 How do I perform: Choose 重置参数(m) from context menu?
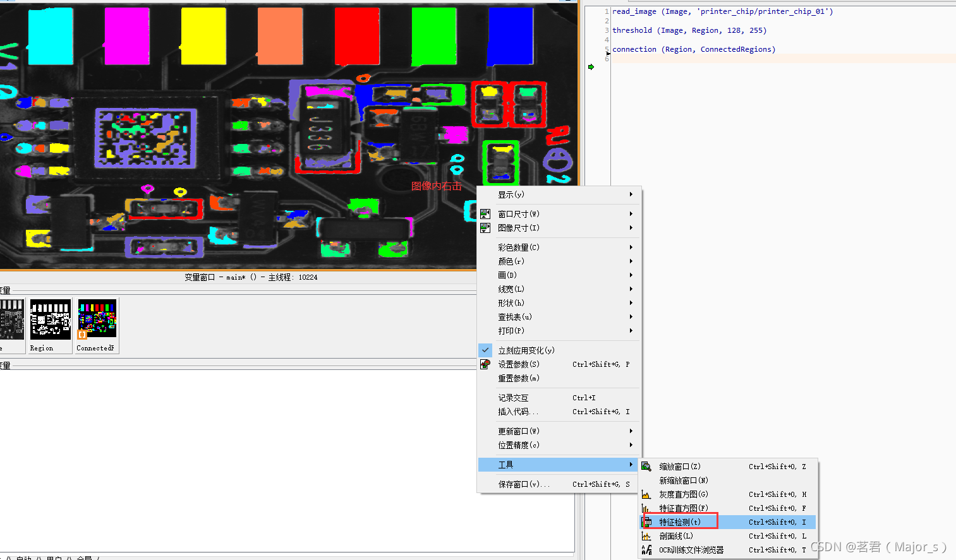pyautogui.click(x=559, y=378)
